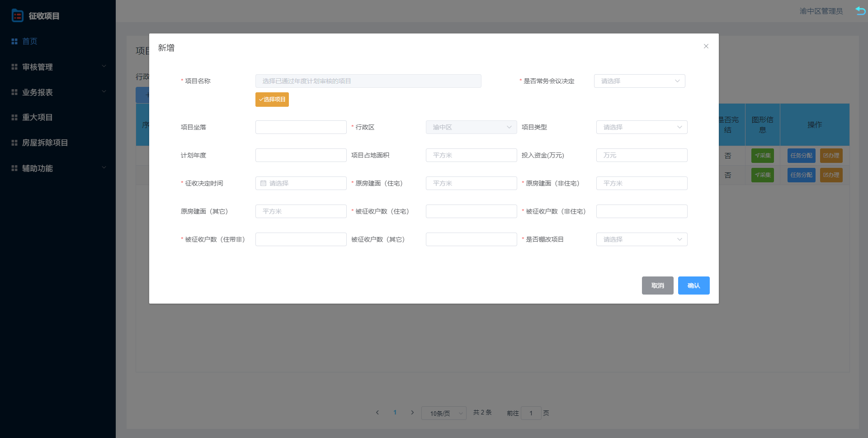Click the grid icon beside 房屋拆除项目
The width and height of the screenshot is (868, 438).
click(14, 143)
